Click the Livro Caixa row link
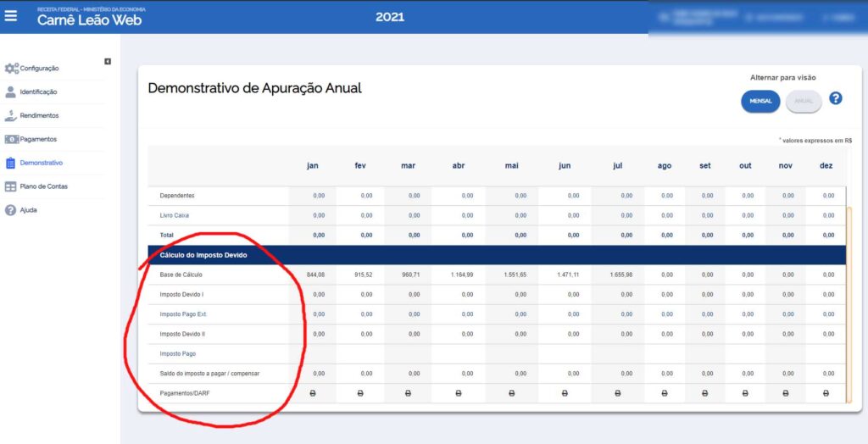This screenshot has height=444, width=868. [170, 215]
